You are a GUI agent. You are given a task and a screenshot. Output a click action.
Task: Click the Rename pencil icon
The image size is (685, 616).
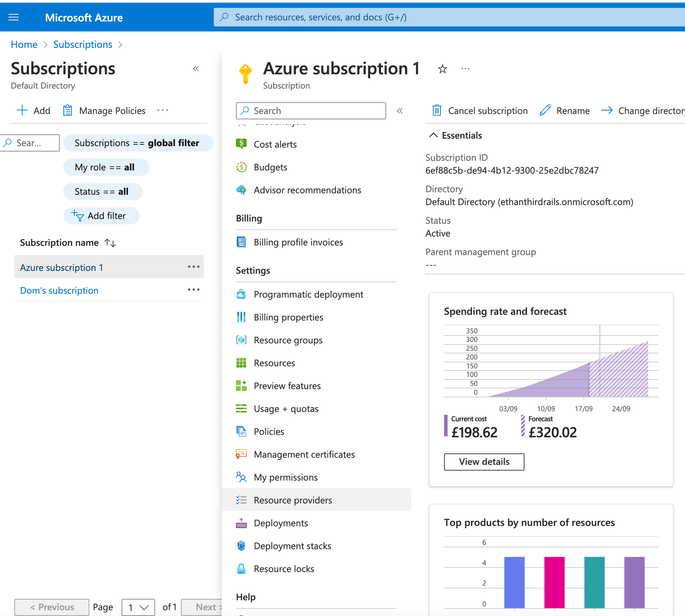545,110
